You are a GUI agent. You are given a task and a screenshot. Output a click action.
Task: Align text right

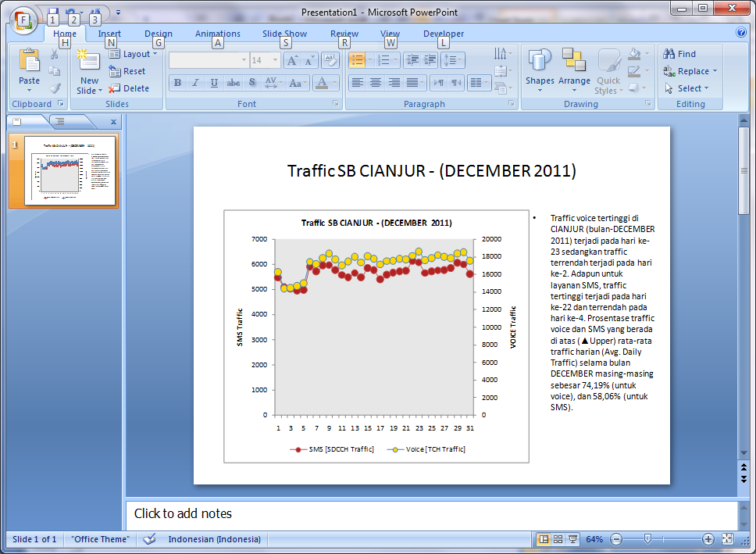[x=394, y=83]
